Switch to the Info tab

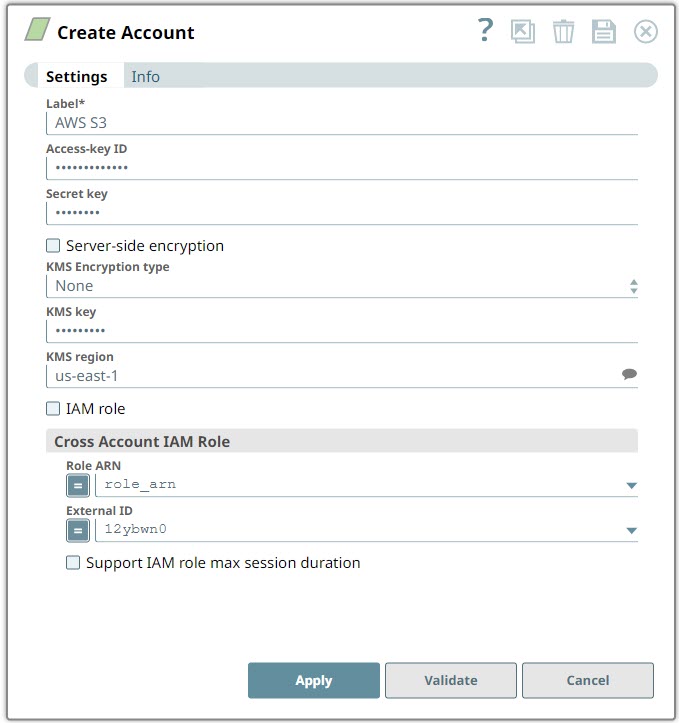145,77
